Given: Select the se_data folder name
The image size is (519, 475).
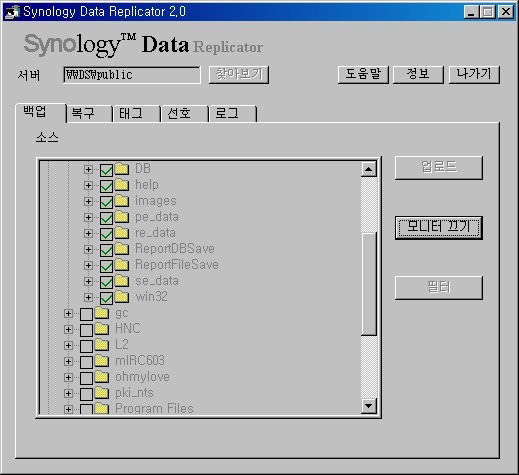Looking at the screenshot, I should tap(157, 281).
